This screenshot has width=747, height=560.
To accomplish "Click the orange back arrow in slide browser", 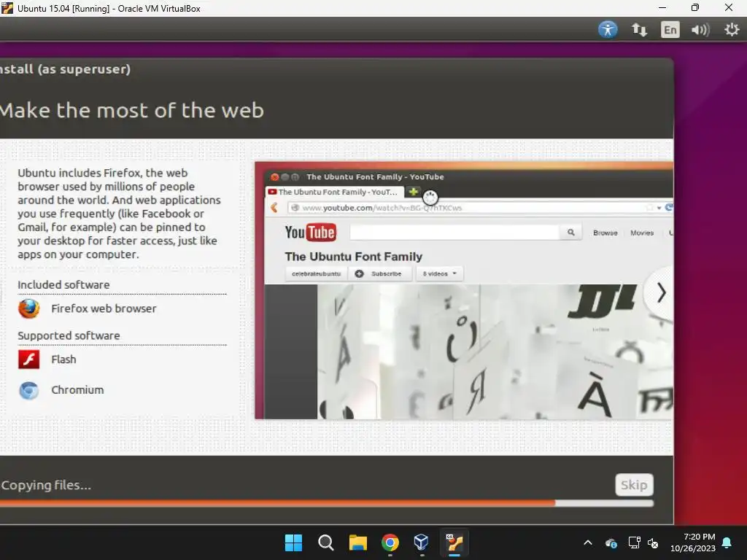I will click(x=274, y=208).
